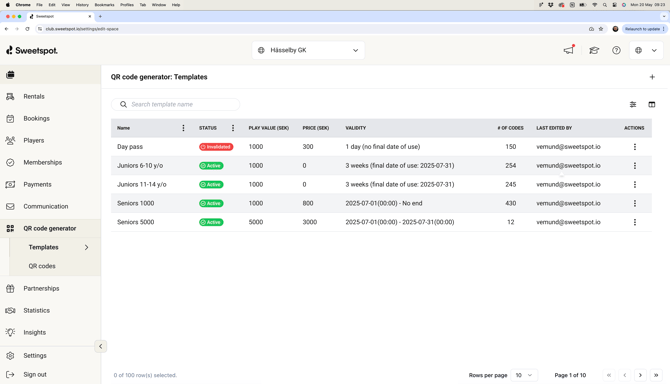The width and height of the screenshot is (670, 384).
Task: Open Chrome Bookmarks menu
Action: (104, 5)
